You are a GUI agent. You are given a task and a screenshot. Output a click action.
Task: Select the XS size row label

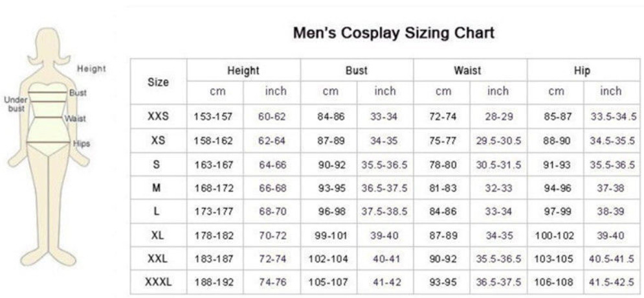[x=158, y=141]
